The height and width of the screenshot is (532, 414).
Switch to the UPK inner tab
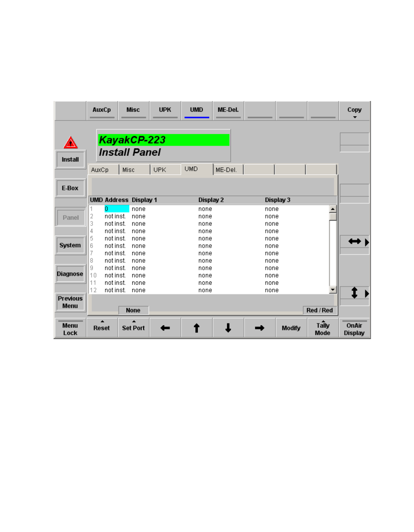coord(166,170)
